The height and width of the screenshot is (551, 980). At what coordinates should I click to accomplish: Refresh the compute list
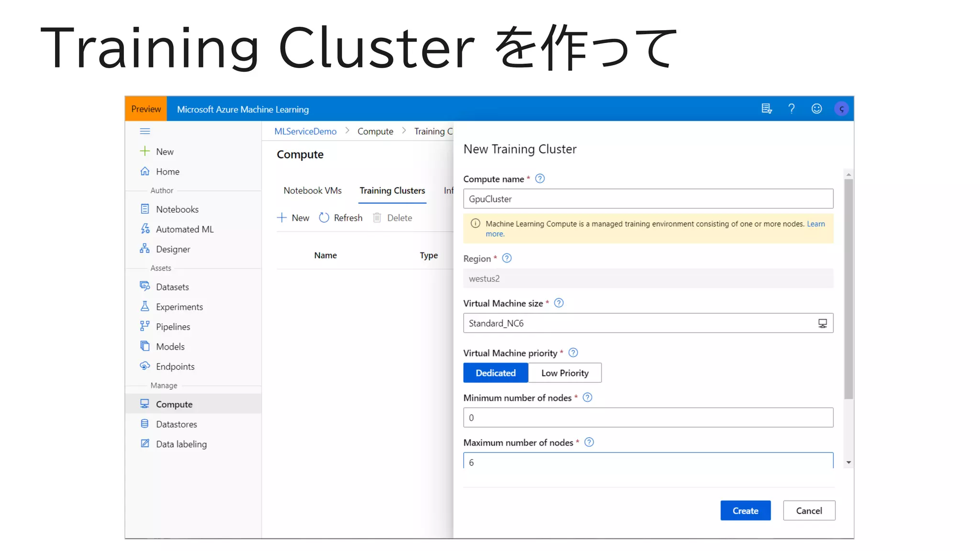[341, 218]
